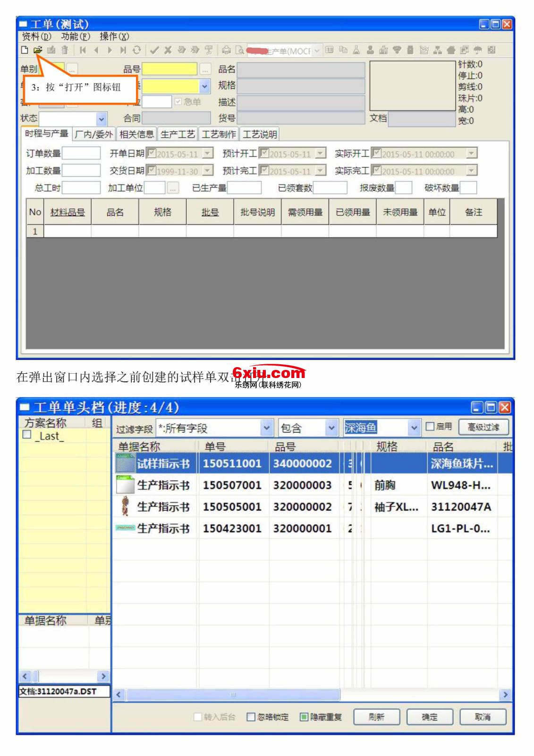Open the 状态 dropdown

point(101,119)
